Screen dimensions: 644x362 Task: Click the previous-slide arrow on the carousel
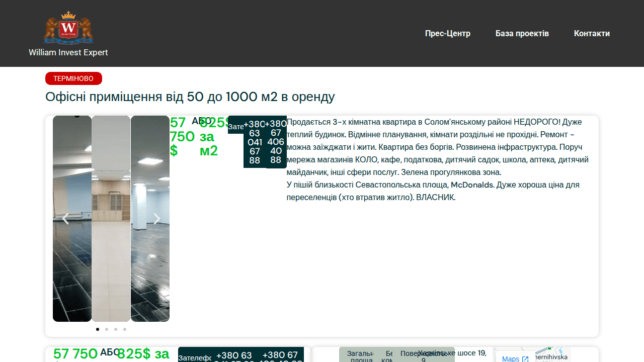click(65, 219)
